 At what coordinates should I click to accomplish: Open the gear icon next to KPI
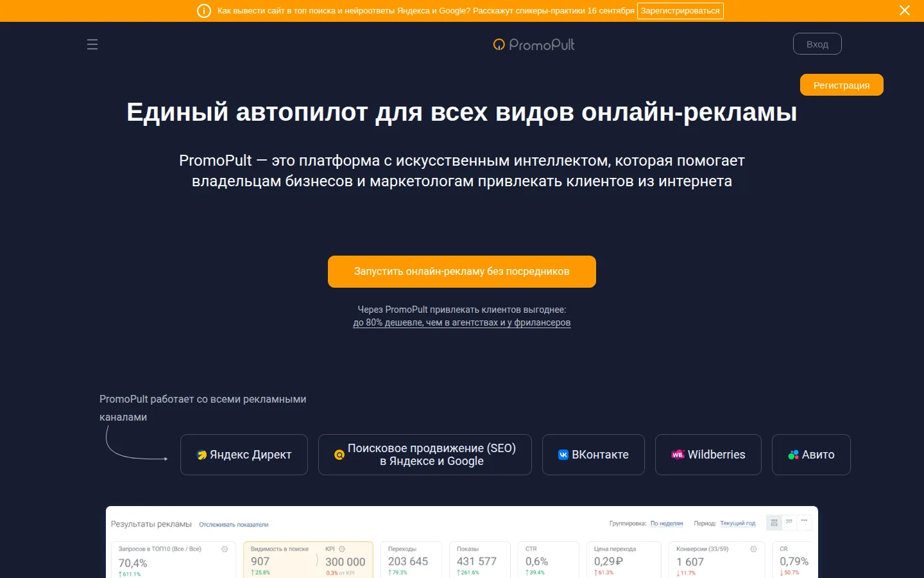click(342, 549)
